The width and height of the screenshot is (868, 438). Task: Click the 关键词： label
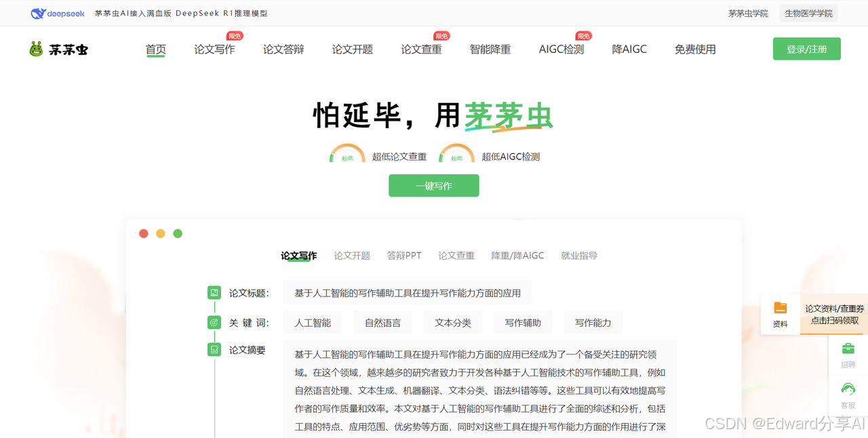coord(249,323)
